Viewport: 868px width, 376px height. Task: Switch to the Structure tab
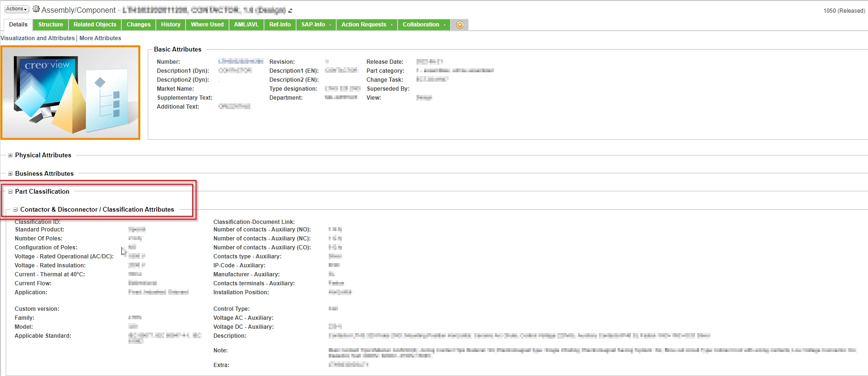coord(51,25)
